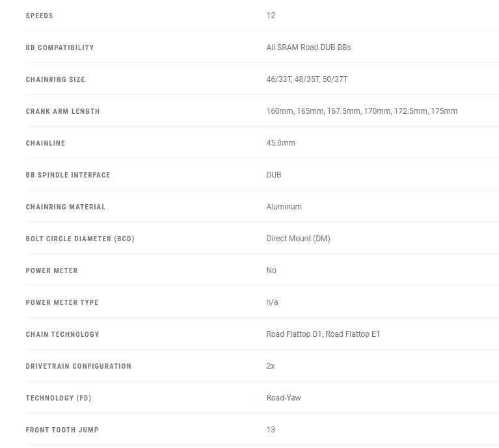The width and height of the screenshot is (499, 448).
Task: Click the CHAINRING SIZE label
Action: pyautogui.click(x=55, y=79)
